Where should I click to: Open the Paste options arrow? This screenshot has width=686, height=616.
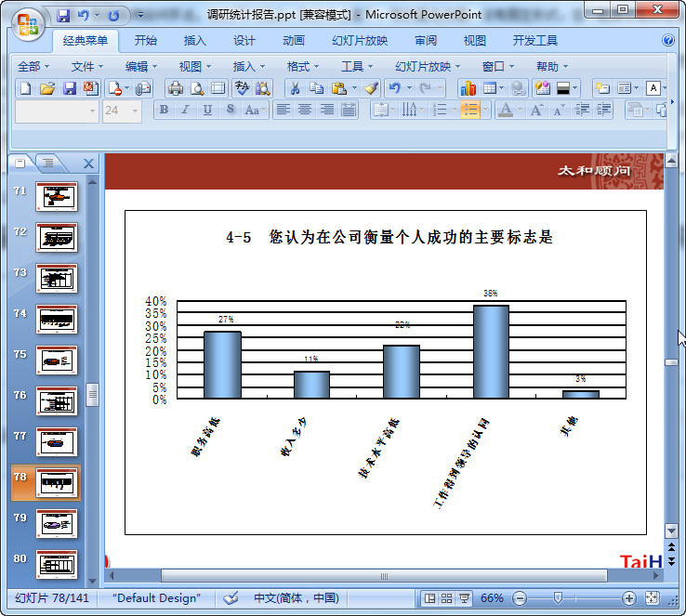[x=354, y=88]
